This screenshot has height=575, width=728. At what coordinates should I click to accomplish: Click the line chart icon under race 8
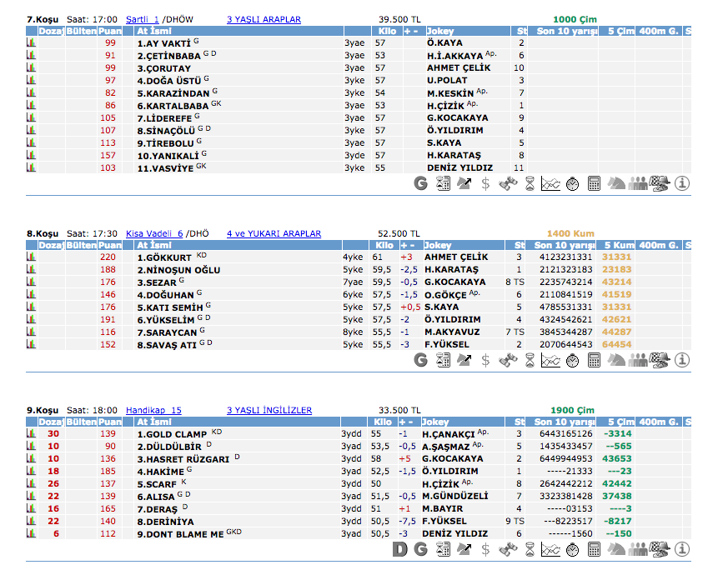550,360
